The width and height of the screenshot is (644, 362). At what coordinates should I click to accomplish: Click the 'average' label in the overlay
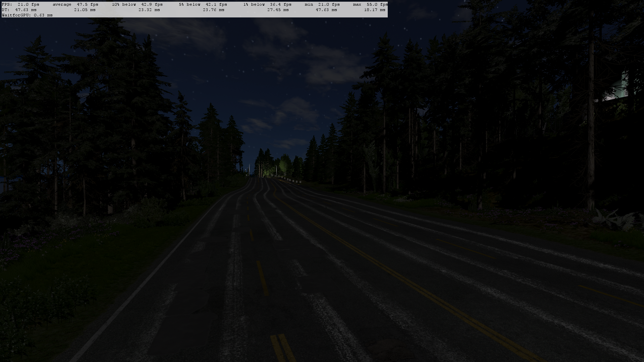click(x=62, y=4)
